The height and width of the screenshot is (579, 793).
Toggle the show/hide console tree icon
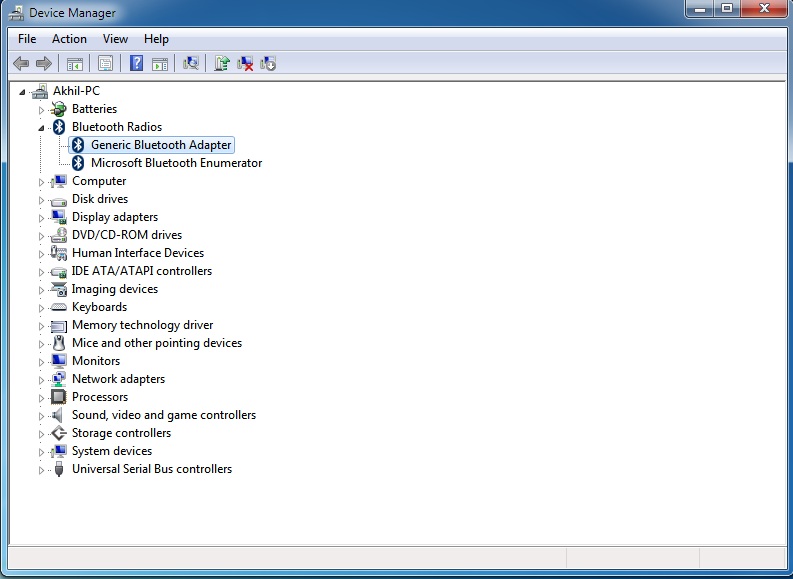[x=75, y=64]
